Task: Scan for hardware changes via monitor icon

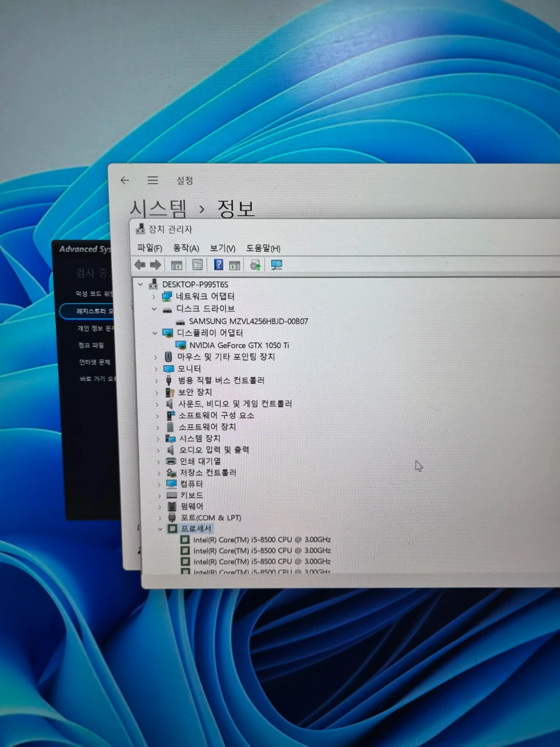Action: [x=276, y=265]
